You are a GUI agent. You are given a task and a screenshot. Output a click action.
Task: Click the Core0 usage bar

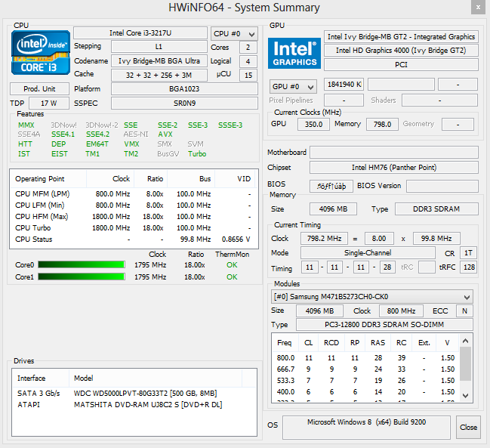point(82,265)
